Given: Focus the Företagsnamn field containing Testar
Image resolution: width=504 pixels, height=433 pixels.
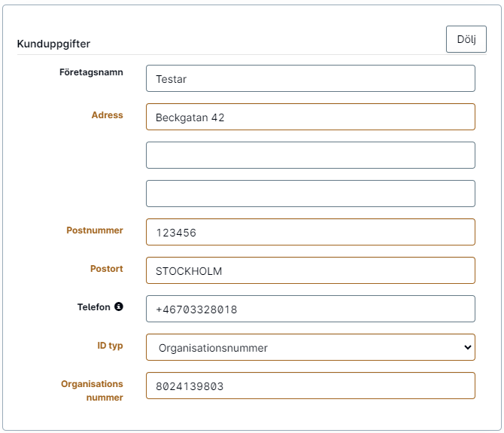Looking at the screenshot, I should click(311, 78).
